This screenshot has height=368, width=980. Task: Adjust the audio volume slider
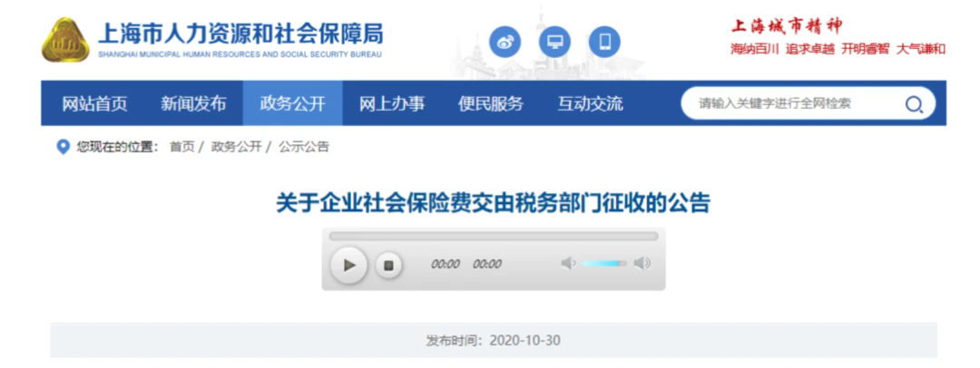[x=603, y=264]
